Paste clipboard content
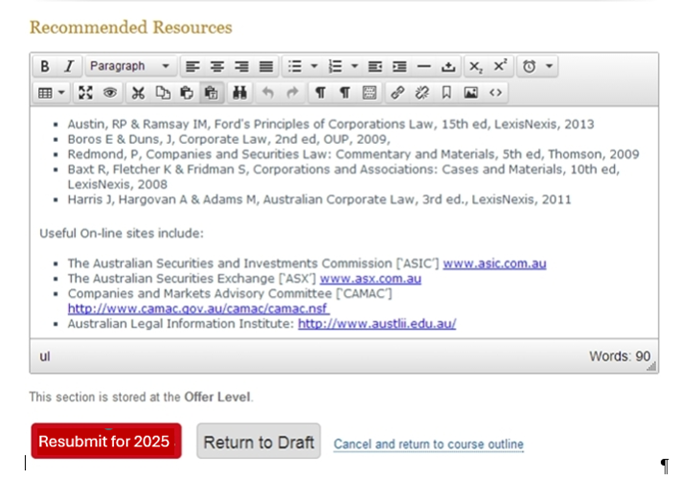 point(186,92)
